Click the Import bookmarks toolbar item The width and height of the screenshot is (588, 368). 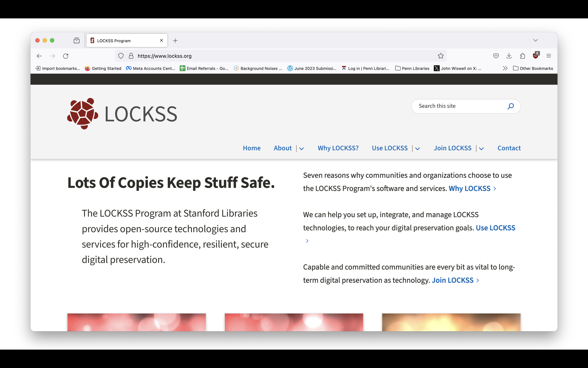58,68
